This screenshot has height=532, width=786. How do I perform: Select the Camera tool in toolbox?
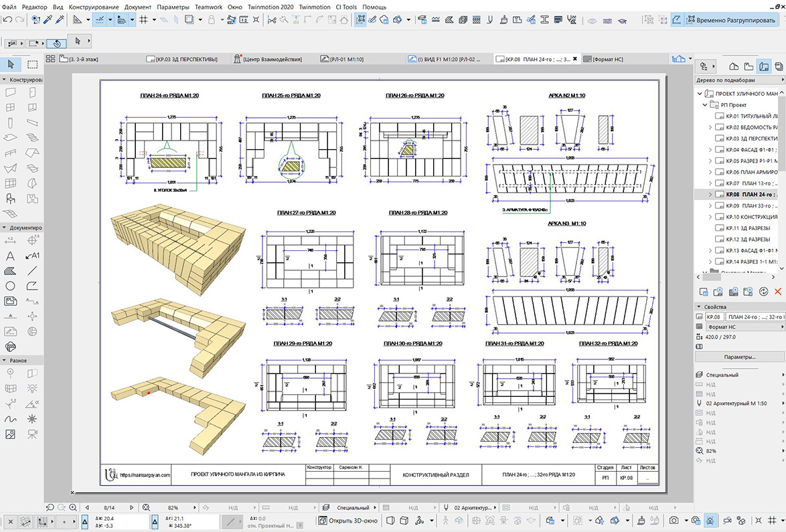click(x=32, y=434)
